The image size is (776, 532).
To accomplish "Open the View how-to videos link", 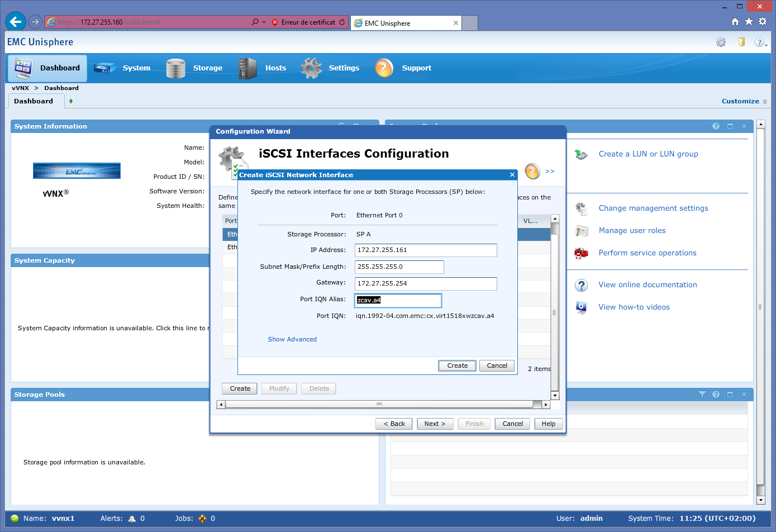I will pyautogui.click(x=634, y=307).
